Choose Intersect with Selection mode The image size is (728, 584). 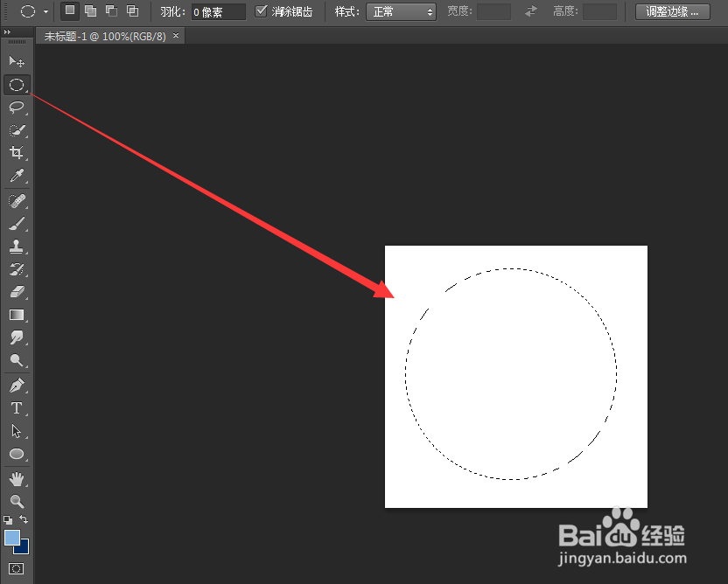pyautogui.click(x=132, y=10)
